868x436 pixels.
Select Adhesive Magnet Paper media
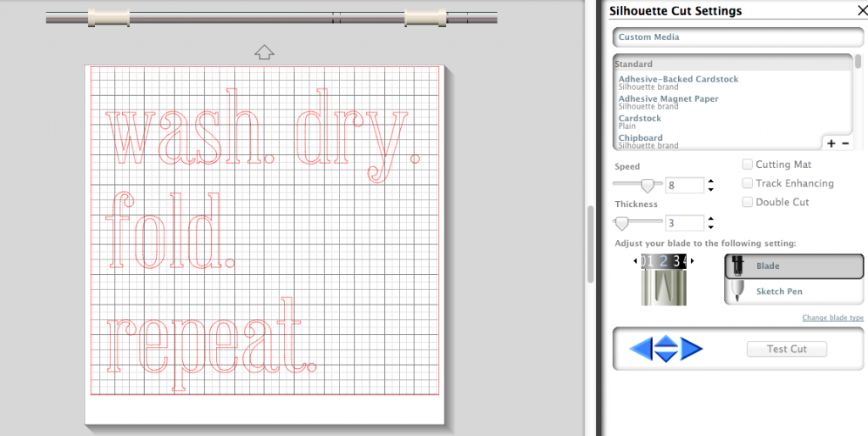pos(668,103)
